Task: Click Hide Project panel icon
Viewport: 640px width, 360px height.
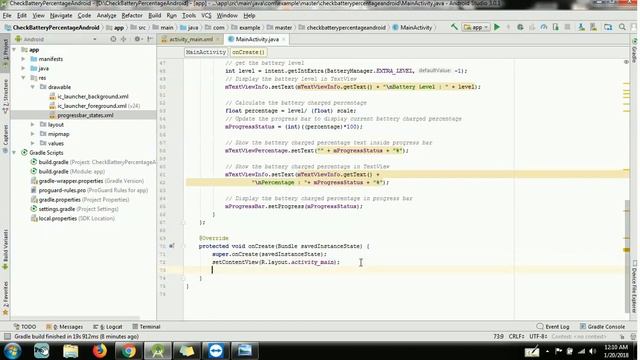Action: click(150, 39)
